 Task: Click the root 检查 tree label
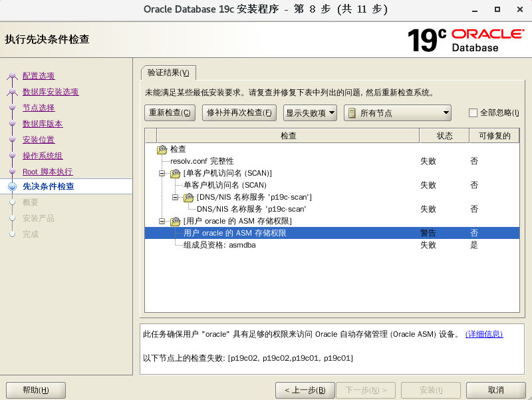178,149
